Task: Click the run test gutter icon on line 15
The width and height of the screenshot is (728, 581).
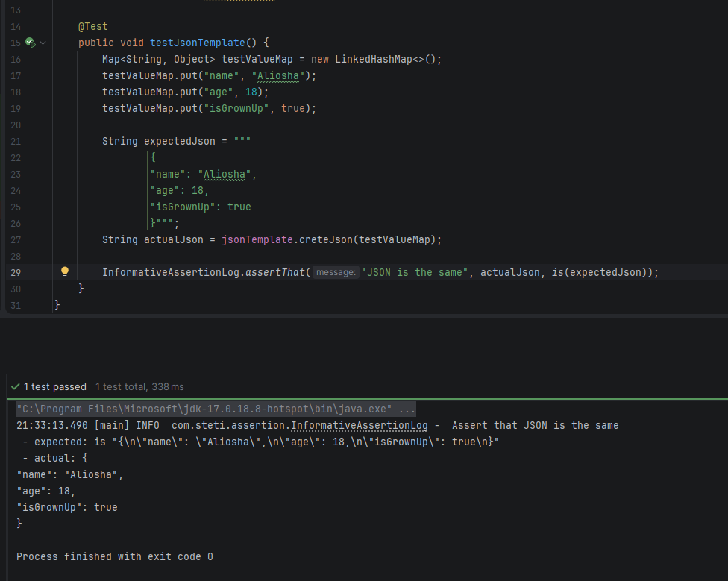Action: 31,43
